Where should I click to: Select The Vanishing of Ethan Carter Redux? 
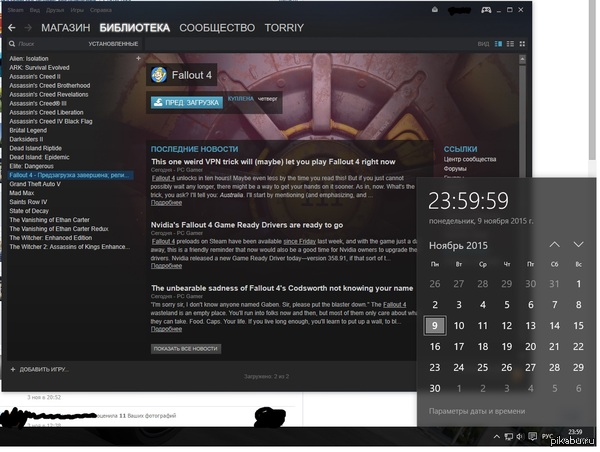59,229
